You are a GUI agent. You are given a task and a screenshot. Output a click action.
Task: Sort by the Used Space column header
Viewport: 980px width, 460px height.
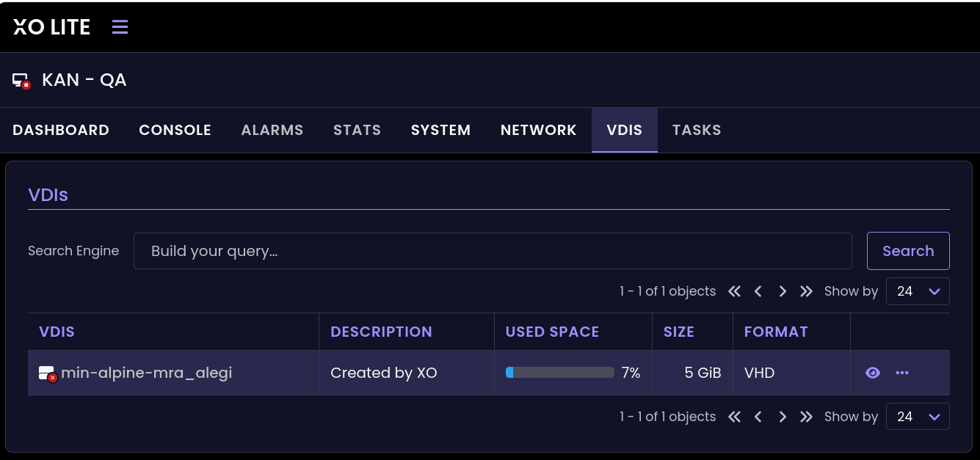552,332
